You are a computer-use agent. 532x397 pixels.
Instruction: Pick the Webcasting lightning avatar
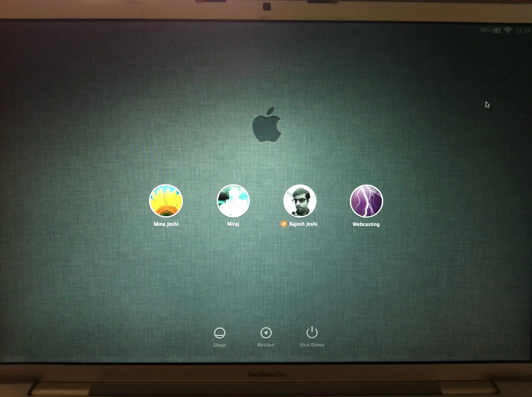(366, 201)
